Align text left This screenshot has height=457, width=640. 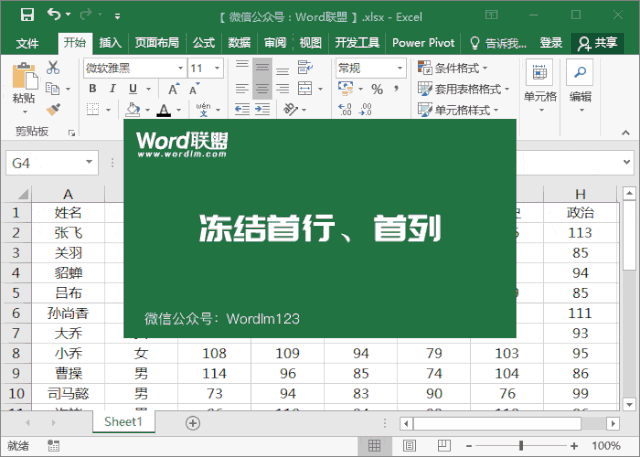pyautogui.click(x=242, y=89)
